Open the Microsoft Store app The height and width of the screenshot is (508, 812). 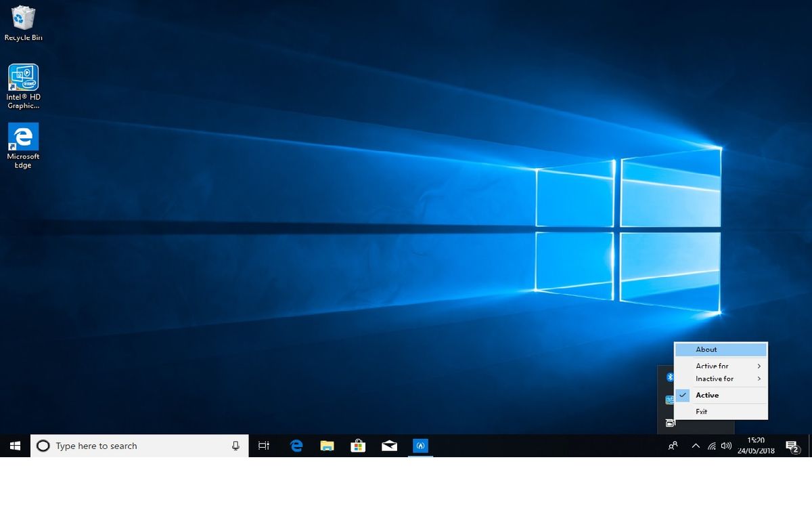click(359, 446)
